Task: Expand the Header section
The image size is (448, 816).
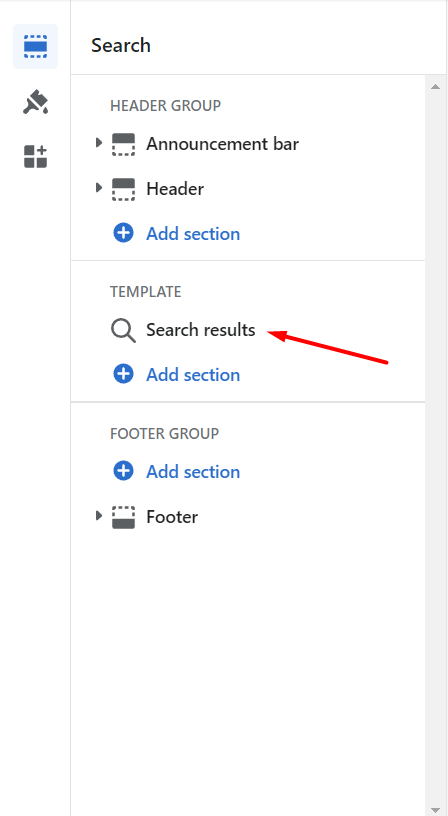Action: tap(98, 187)
